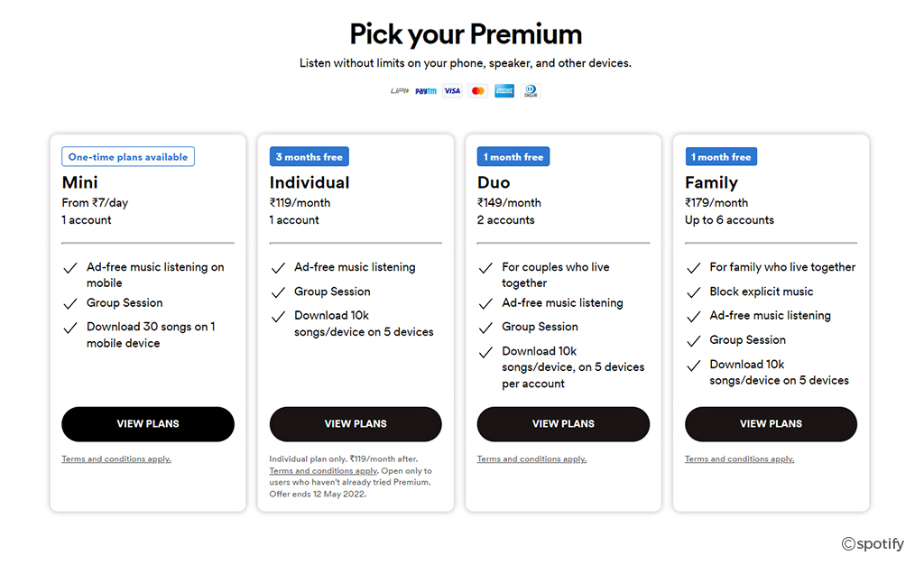Click the checkmark beside For couples who live together

485,268
